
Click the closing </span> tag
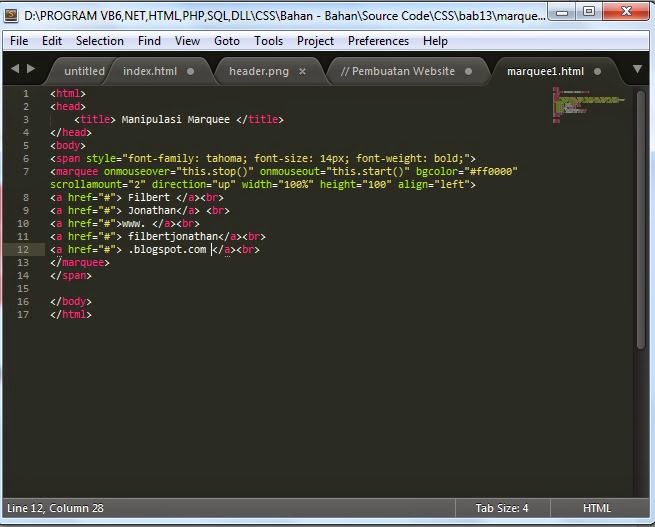(71, 276)
